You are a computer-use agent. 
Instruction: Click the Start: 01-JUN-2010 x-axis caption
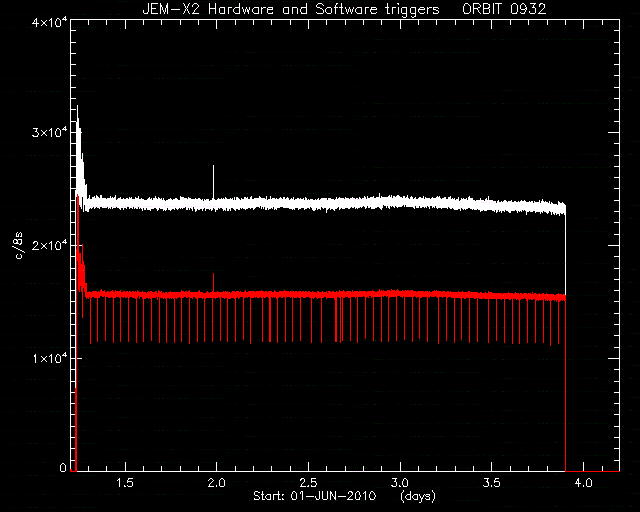[x=314, y=496]
